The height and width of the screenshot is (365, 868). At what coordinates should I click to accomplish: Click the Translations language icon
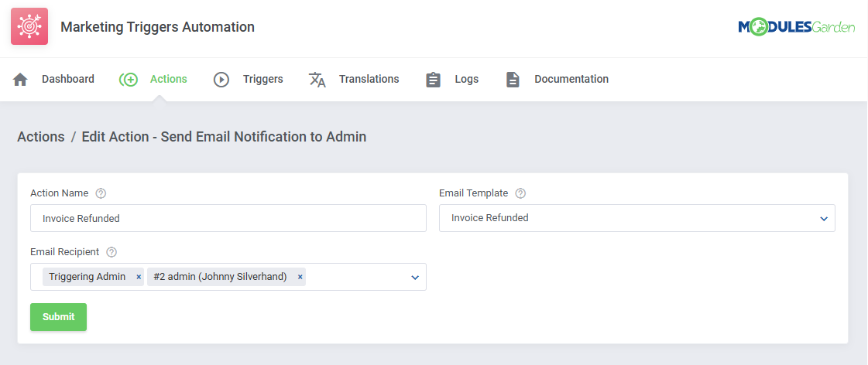pos(317,80)
